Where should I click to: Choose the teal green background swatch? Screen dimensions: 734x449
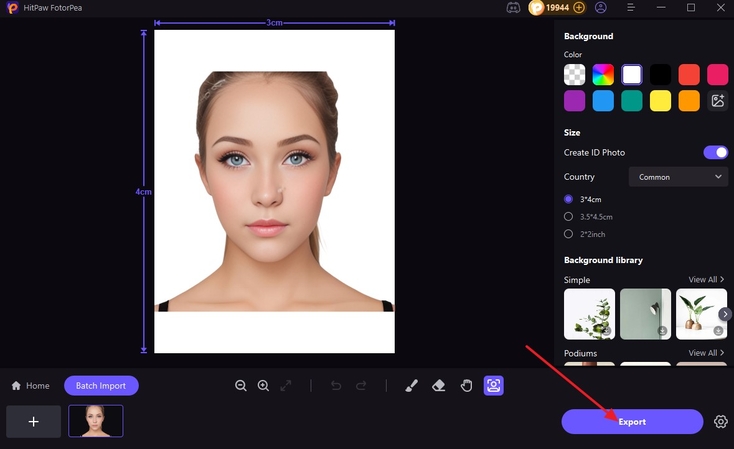[x=632, y=101]
